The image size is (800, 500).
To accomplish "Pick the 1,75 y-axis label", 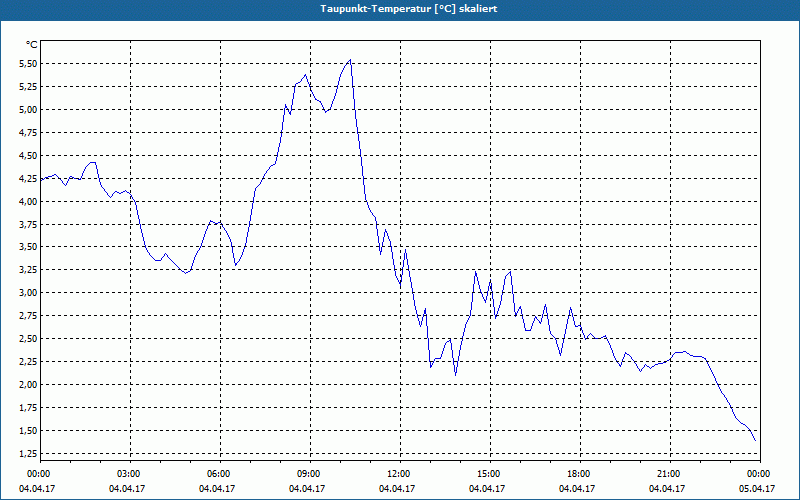I will point(28,408).
